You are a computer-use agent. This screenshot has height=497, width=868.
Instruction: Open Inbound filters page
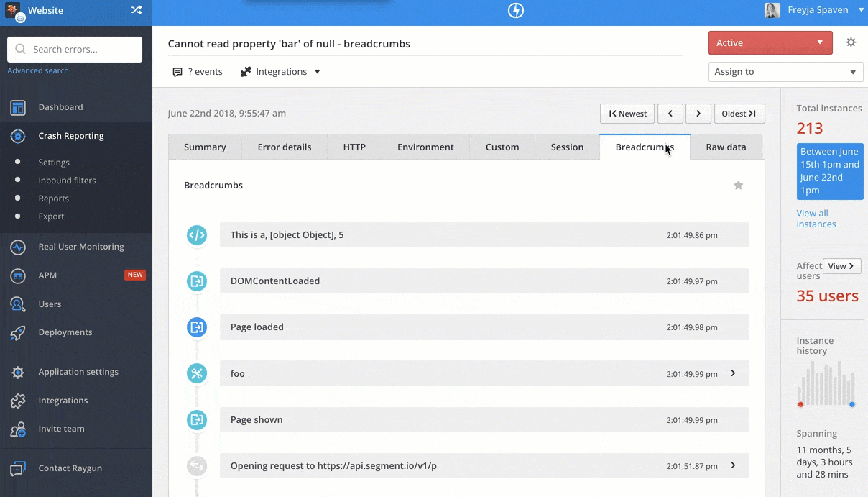coord(67,181)
